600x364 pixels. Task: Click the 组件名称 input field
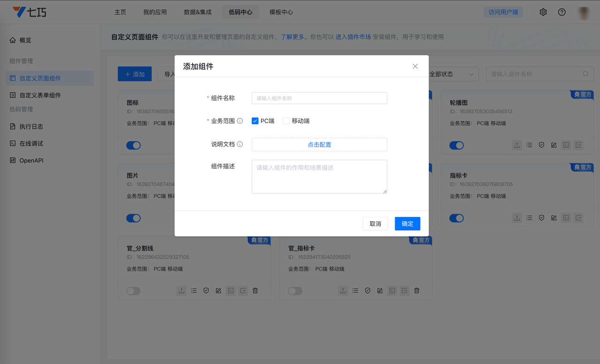coord(319,98)
